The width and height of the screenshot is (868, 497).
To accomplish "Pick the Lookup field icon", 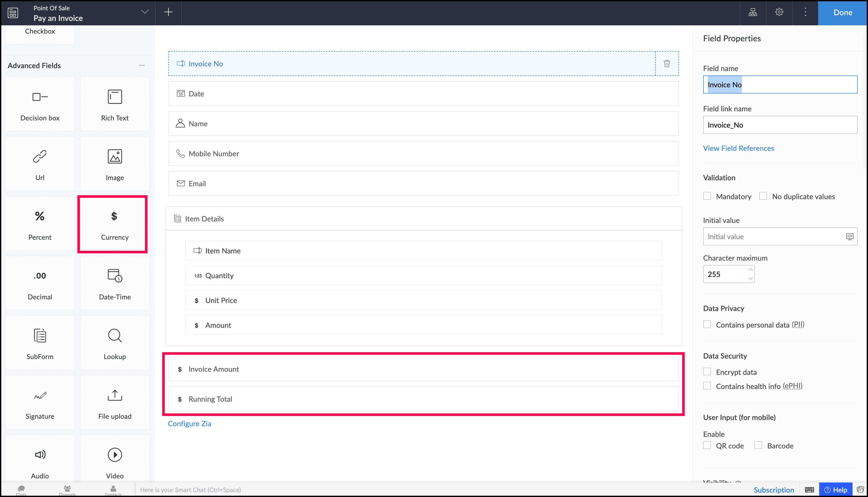I will [x=115, y=336].
